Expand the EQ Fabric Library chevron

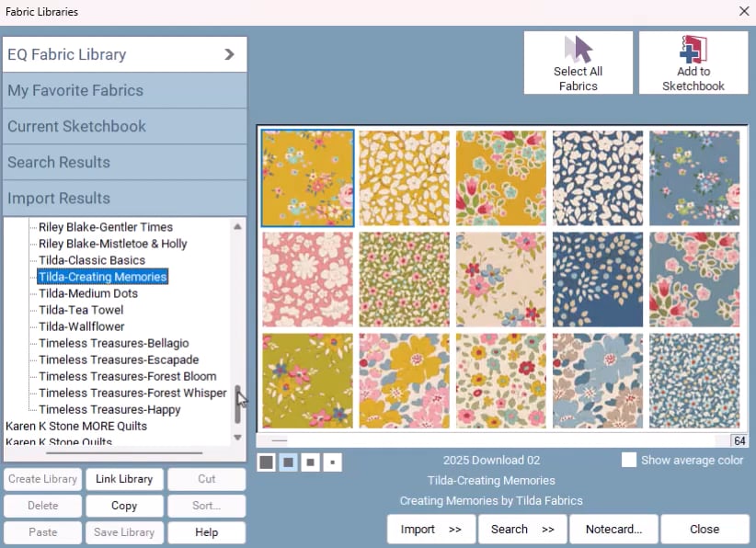pyautogui.click(x=230, y=54)
